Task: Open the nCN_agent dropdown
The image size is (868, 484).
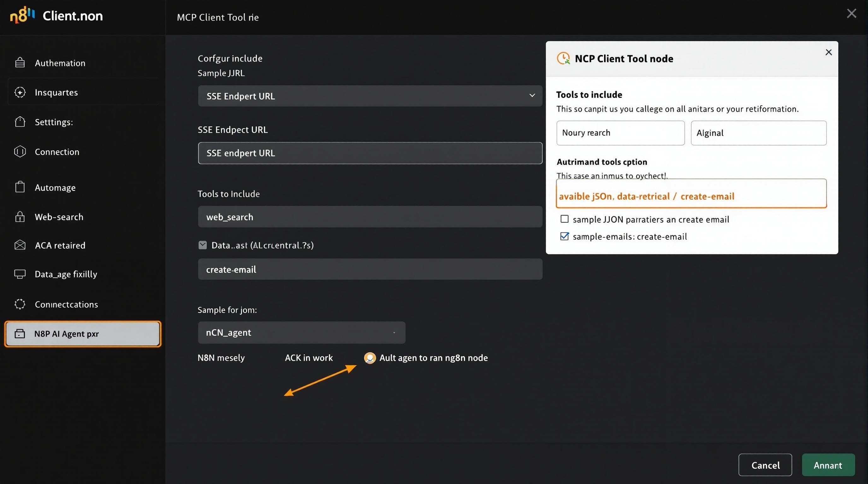Action: (x=302, y=332)
